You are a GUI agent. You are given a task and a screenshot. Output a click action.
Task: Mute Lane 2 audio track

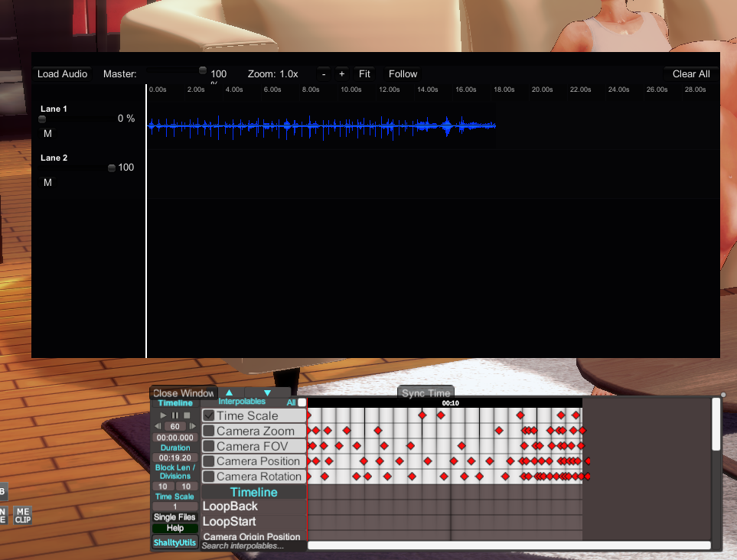[47, 183]
